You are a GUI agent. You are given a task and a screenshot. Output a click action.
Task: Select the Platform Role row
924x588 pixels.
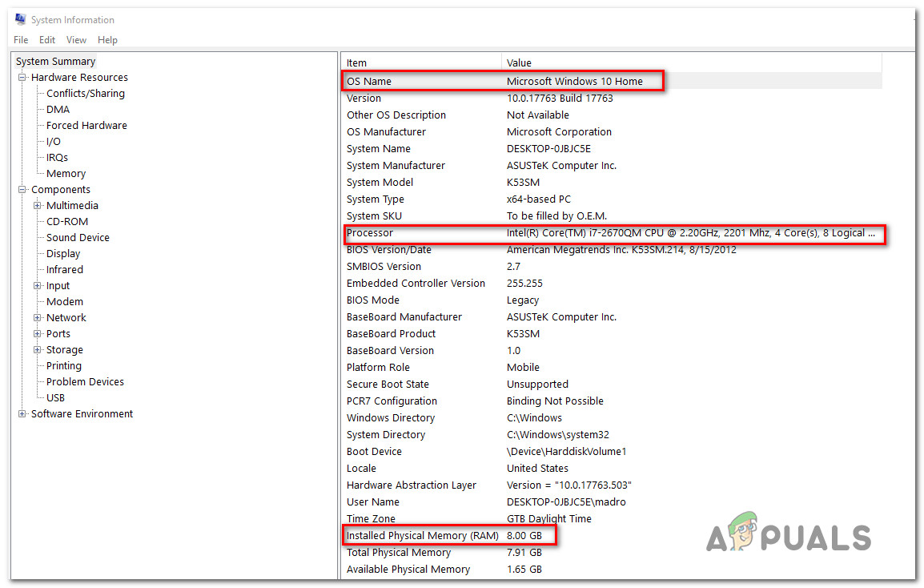[612, 368]
